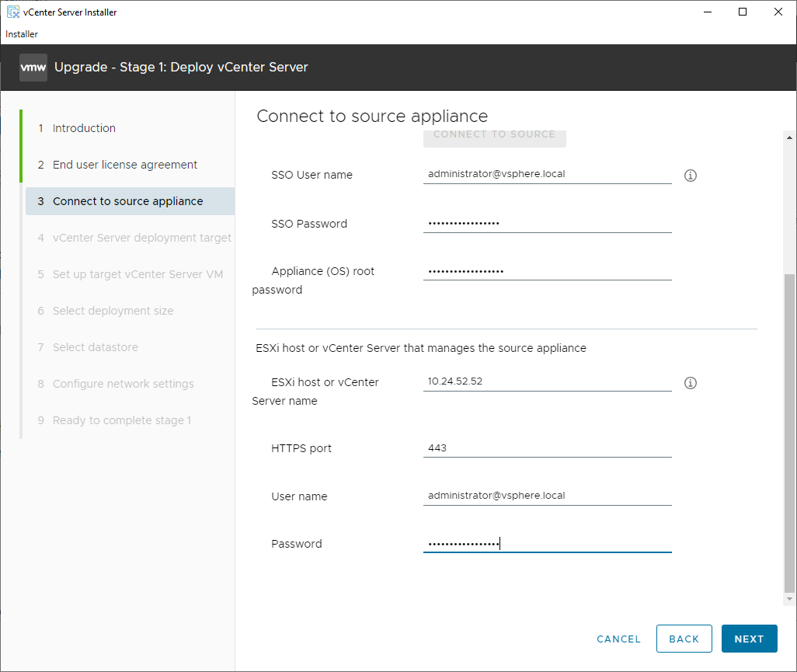Viewport: 797px width, 672px height.
Task: Focus the bottom Password field
Action: pos(547,544)
